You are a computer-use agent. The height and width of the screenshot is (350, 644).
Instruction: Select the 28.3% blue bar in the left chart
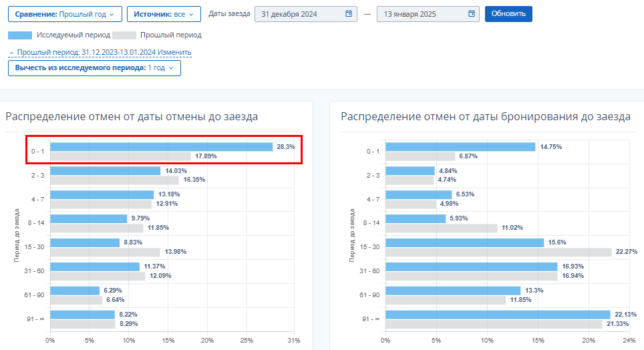(162, 147)
